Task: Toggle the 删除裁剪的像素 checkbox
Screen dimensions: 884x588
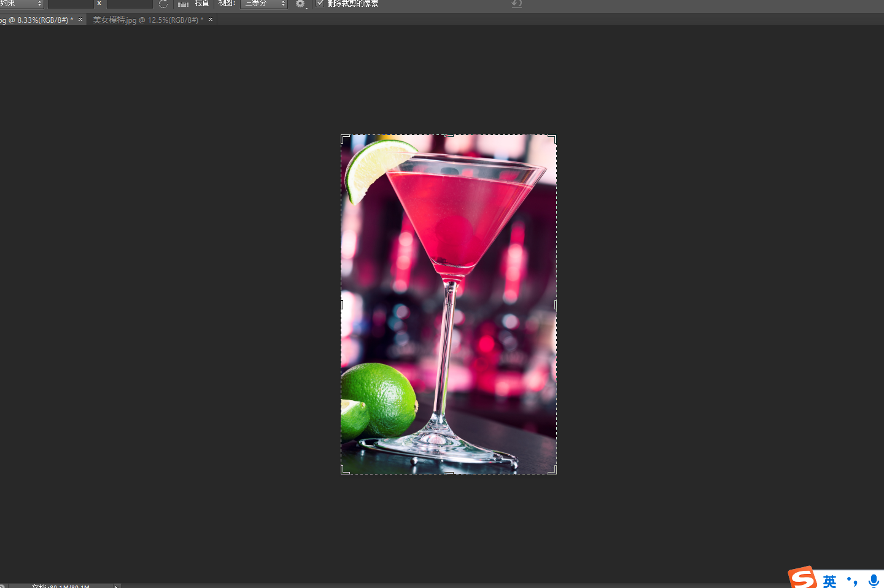Action: coord(320,4)
